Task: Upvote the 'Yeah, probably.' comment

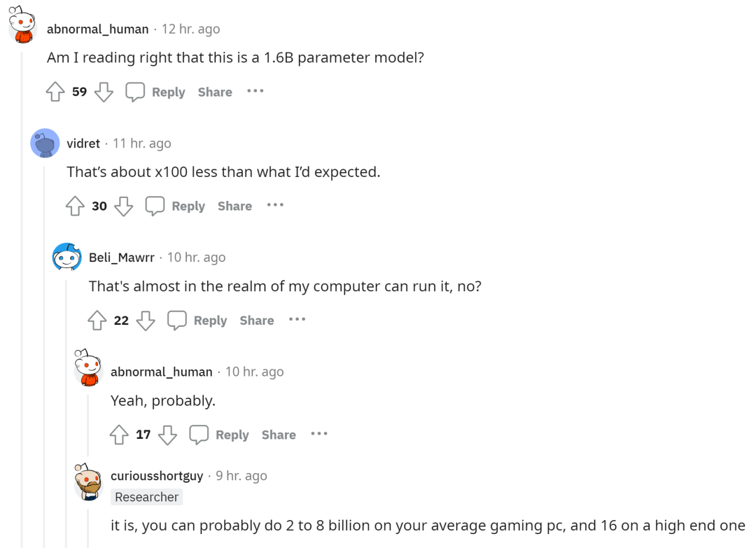Action: (119, 435)
